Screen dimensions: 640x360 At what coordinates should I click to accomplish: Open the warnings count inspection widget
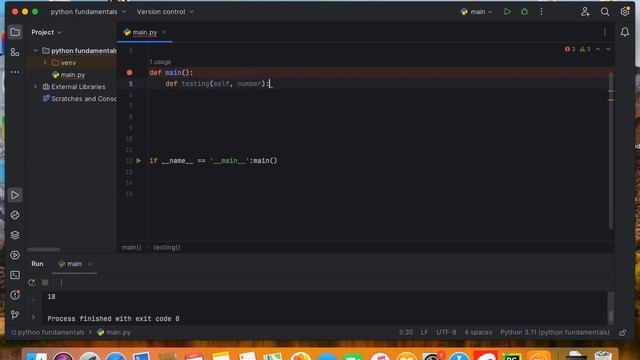tap(585, 49)
